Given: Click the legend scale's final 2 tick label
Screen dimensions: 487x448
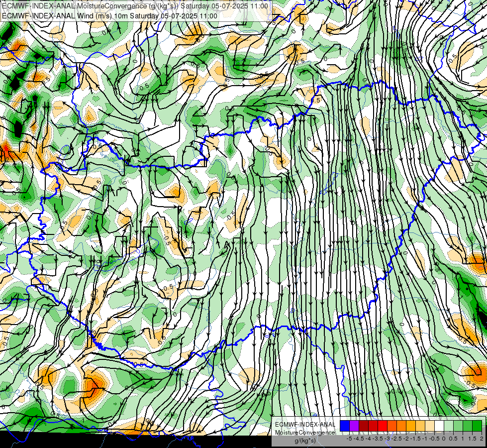Looking at the screenshot, I should [482, 439].
